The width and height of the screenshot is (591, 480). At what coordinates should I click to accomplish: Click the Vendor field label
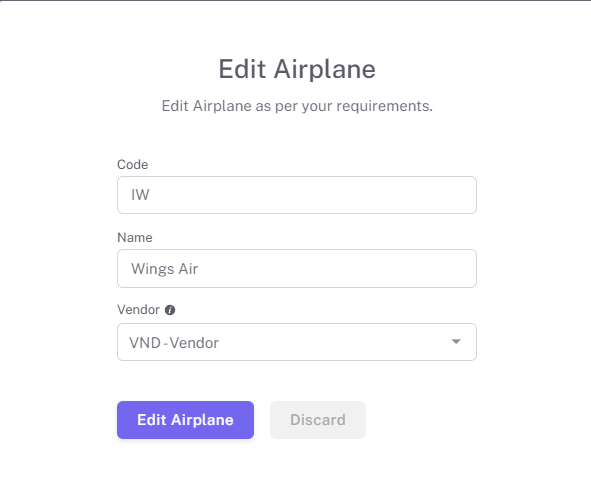click(138, 310)
